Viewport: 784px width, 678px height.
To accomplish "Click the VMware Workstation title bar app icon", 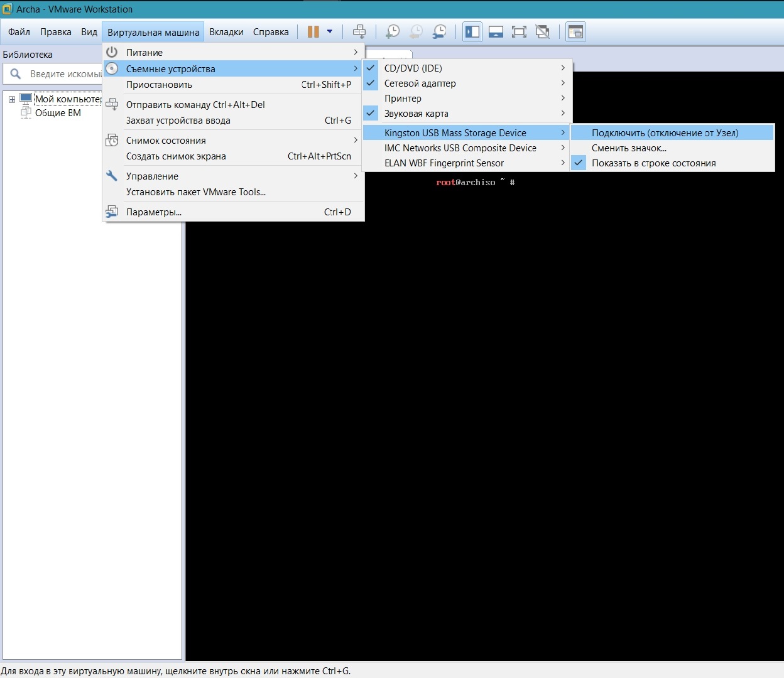I will tap(8, 9).
